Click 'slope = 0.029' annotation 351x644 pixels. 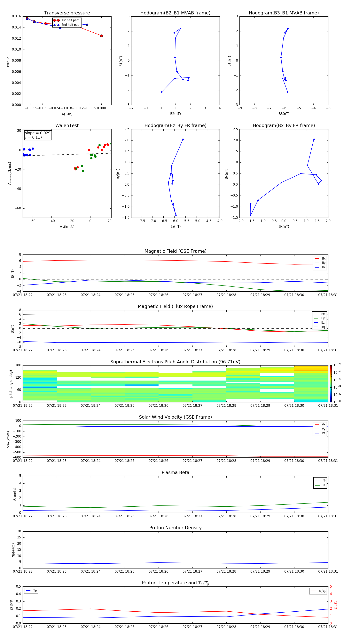tap(38, 133)
